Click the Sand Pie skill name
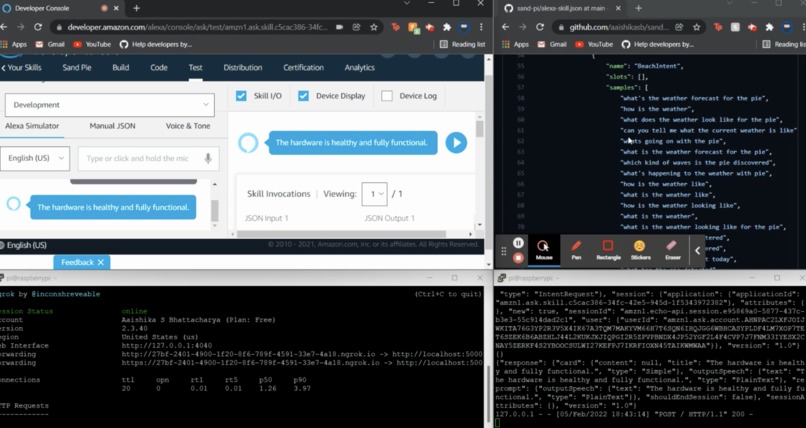 click(77, 67)
